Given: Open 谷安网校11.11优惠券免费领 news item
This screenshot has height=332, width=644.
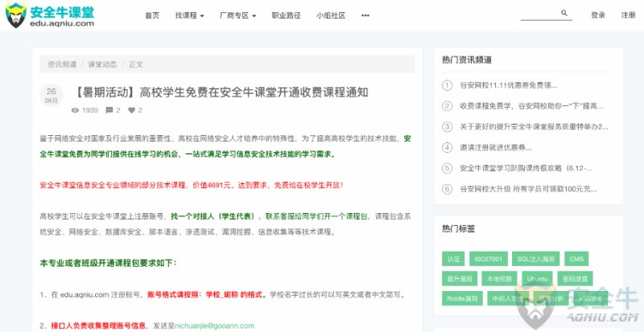Looking at the screenshot, I should click(x=509, y=86).
